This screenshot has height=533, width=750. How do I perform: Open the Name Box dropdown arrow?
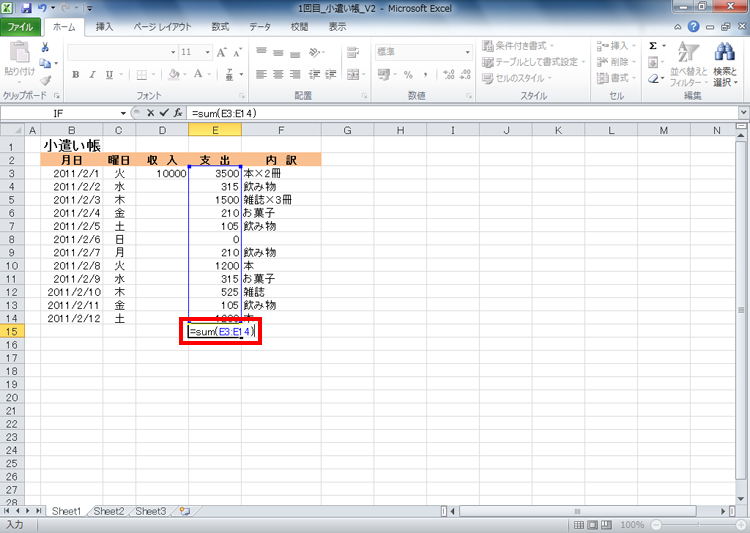point(123,113)
